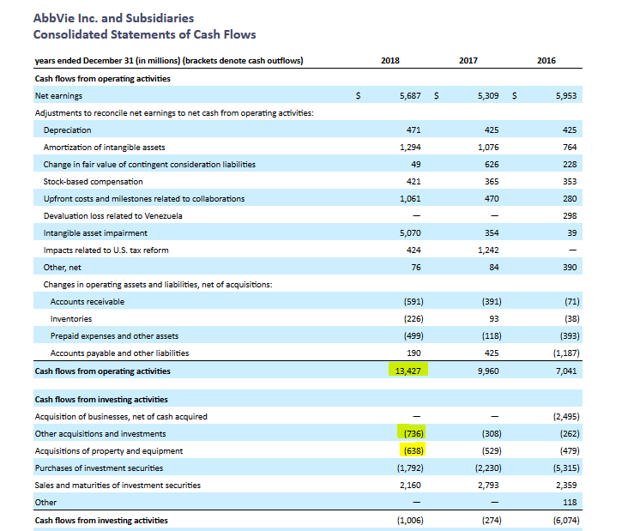This screenshot has height=531, width=640.
Task: Select the highlighted 13,427 operating cash flow value
Action: [408, 371]
